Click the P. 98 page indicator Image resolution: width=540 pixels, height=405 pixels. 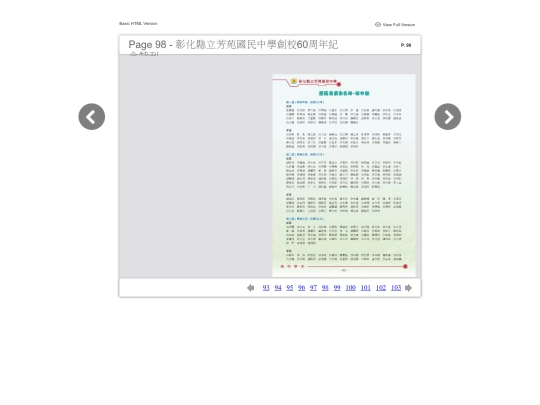[406, 45]
